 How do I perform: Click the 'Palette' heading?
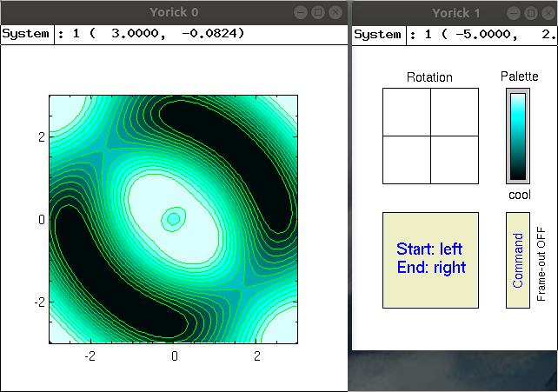click(520, 76)
